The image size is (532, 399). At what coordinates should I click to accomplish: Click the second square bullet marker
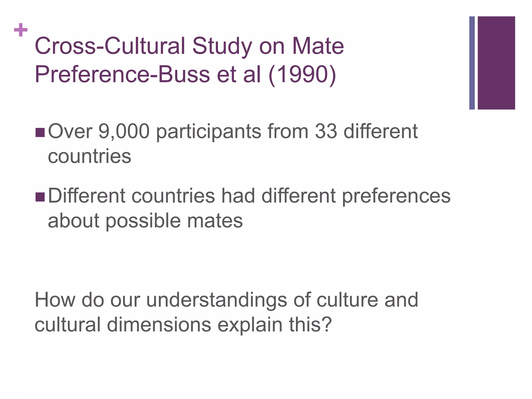(40, 197)
